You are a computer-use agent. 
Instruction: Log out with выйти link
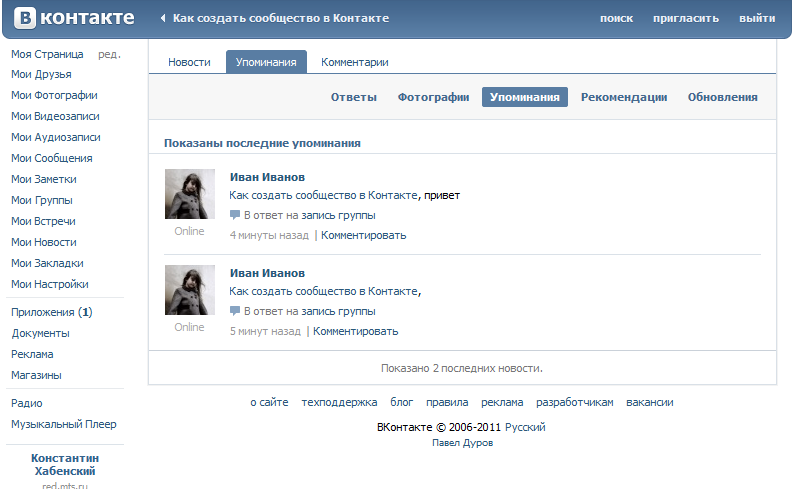[757, 18]
